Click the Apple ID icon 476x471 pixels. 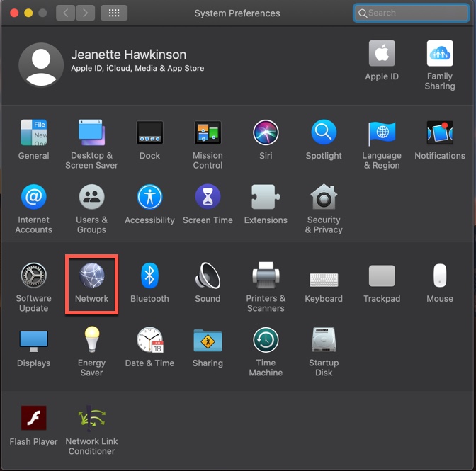[382, 55]
